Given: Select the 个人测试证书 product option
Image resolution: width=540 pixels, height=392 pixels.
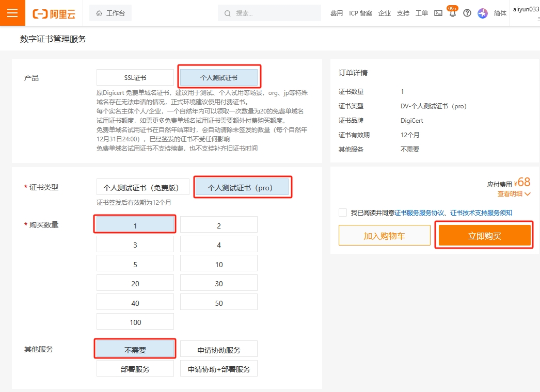Looking at the screenshot, I should tap(219, 77).
